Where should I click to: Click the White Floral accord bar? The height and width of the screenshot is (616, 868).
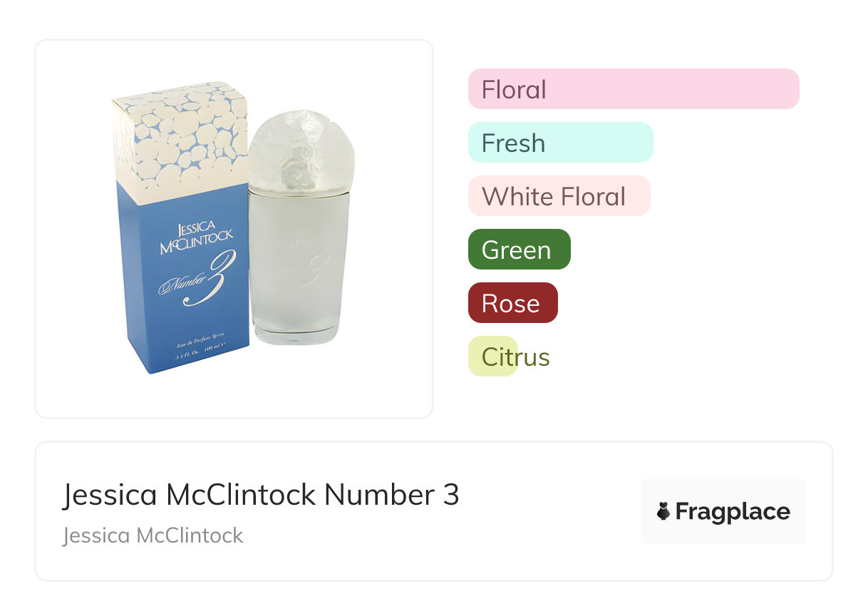pos(559,196)
